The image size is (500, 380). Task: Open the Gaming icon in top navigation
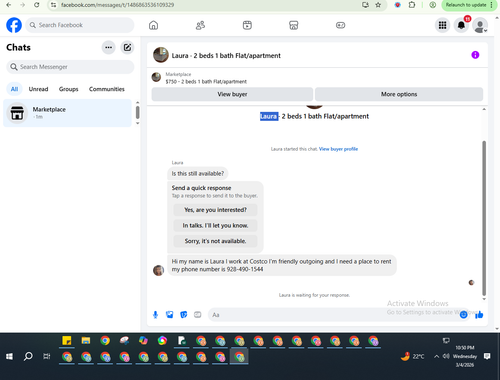(340, 25)
